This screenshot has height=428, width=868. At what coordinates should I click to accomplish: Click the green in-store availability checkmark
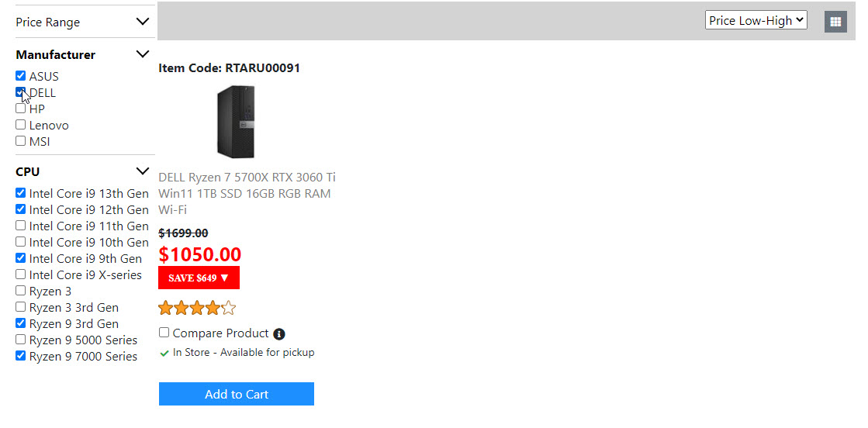click(x=164, y=353)
